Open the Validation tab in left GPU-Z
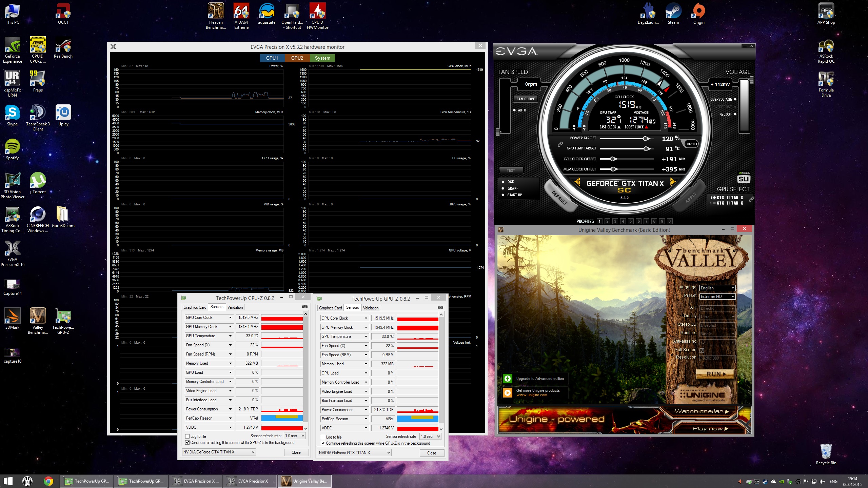The width and height of the screenshot is (868, 488). (x=235, y=307)
